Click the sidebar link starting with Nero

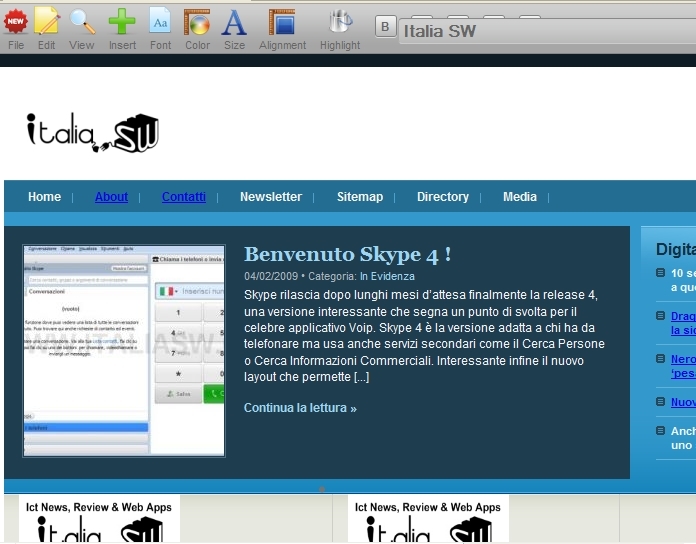[x=683, y=366]
